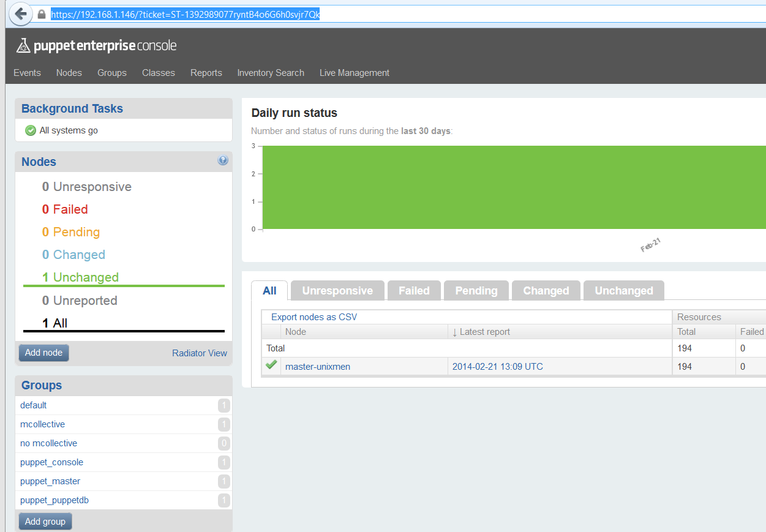Screen dimensions: 766x532
Task: Click the Nodes panel heading
Action: click(x=39, y=162)
